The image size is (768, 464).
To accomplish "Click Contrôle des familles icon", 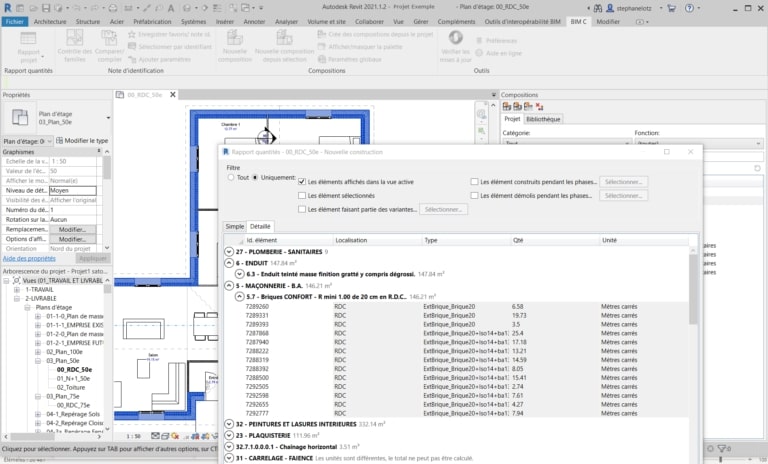I will coord(74,39).
